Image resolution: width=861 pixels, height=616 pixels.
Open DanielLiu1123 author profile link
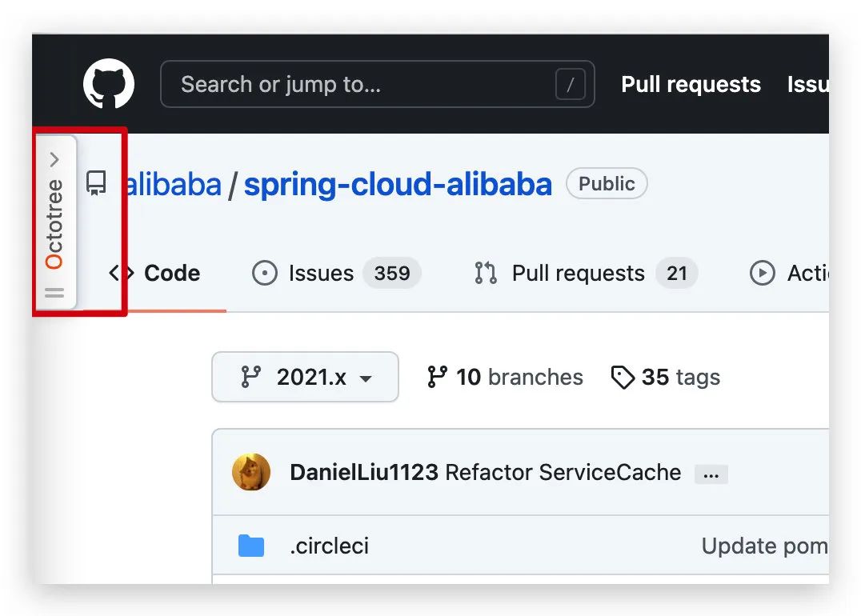[363, 472]
